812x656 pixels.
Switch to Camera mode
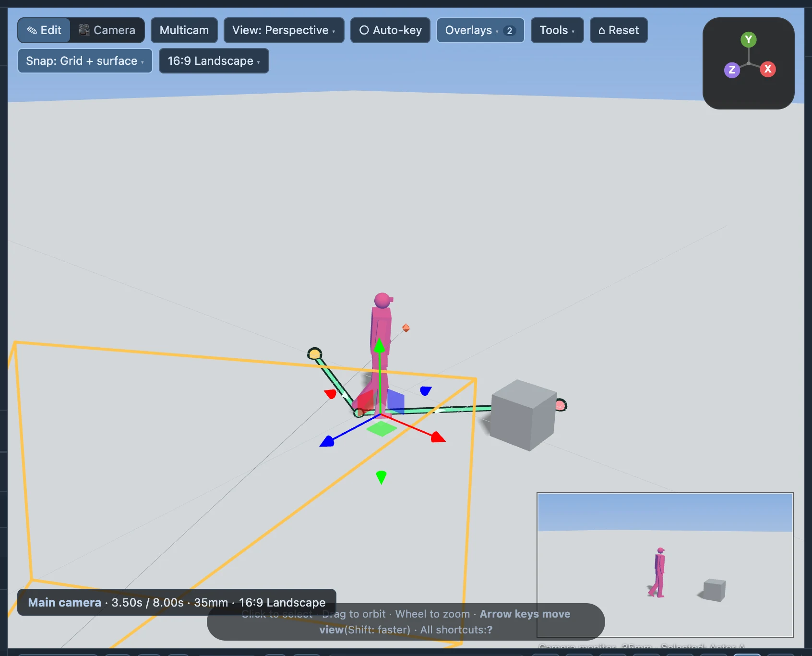[x=107, y=30]
